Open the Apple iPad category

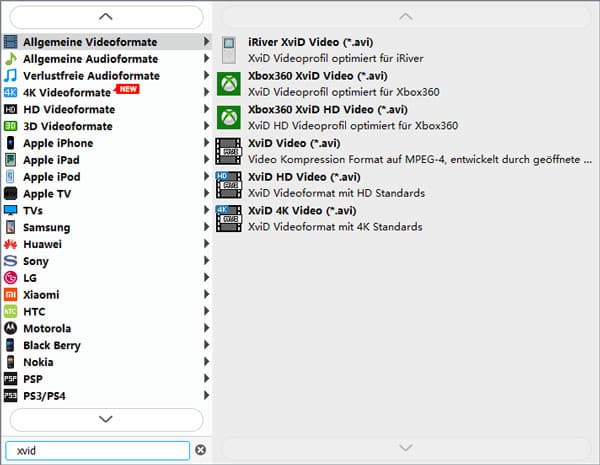(x=107, y=160)
